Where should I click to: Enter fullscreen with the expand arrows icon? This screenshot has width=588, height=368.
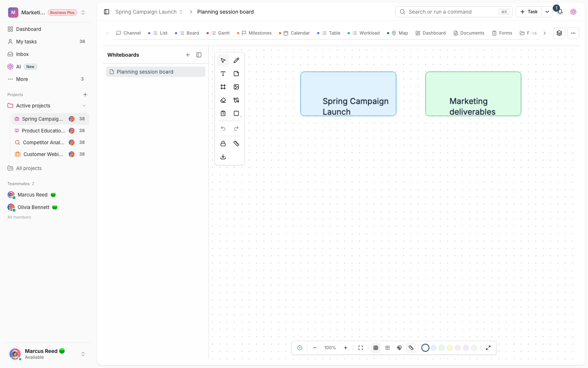(488, 348)
